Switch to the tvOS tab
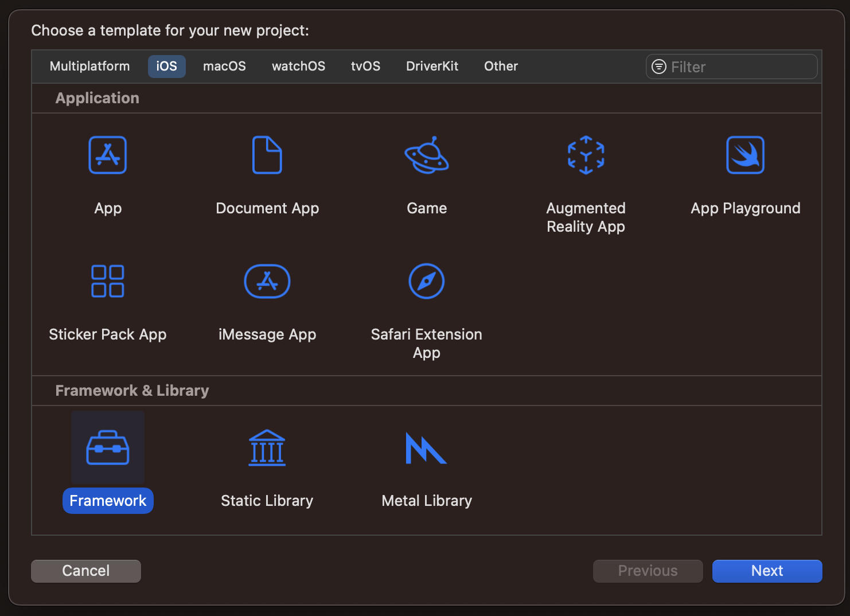This screenshot has width=850, height=616. (365, 67)
